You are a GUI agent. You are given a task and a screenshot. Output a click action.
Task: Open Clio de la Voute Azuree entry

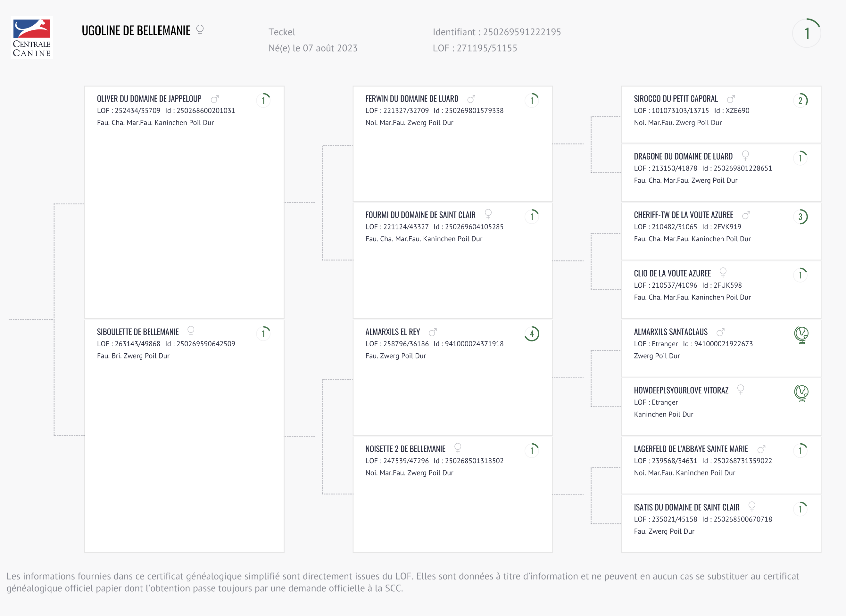click(672, 274)
